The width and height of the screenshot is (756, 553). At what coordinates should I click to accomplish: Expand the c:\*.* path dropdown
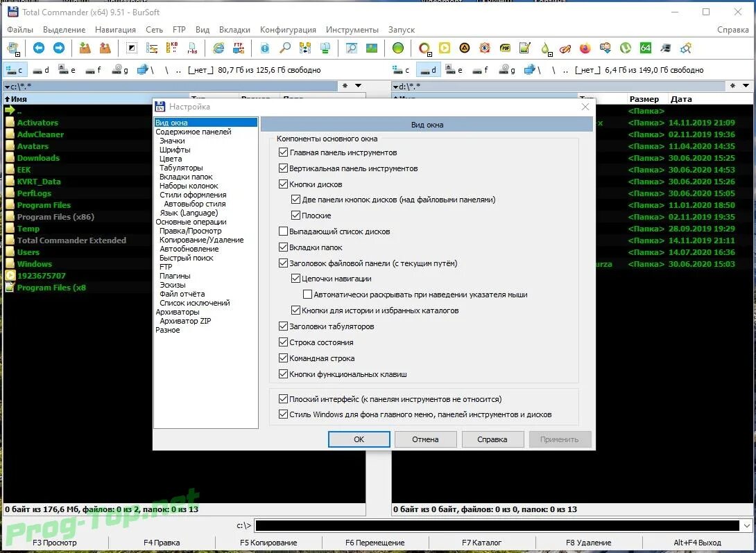point(7,87)
